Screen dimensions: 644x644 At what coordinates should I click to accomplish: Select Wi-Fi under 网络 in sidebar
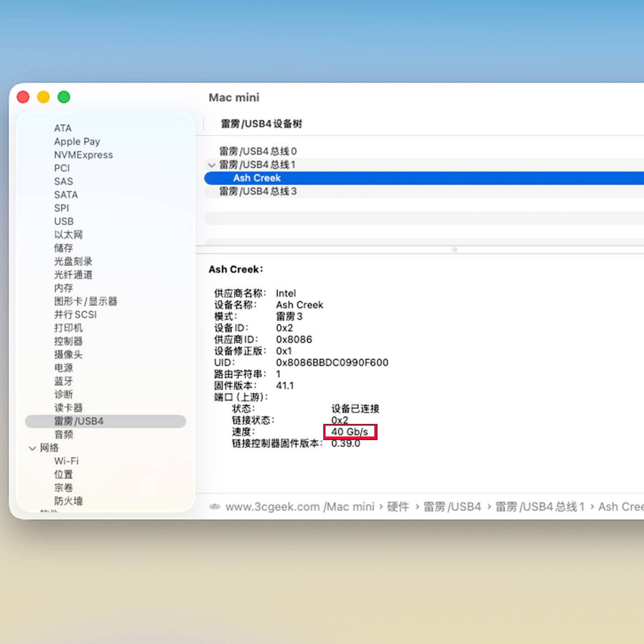(66, 461)
